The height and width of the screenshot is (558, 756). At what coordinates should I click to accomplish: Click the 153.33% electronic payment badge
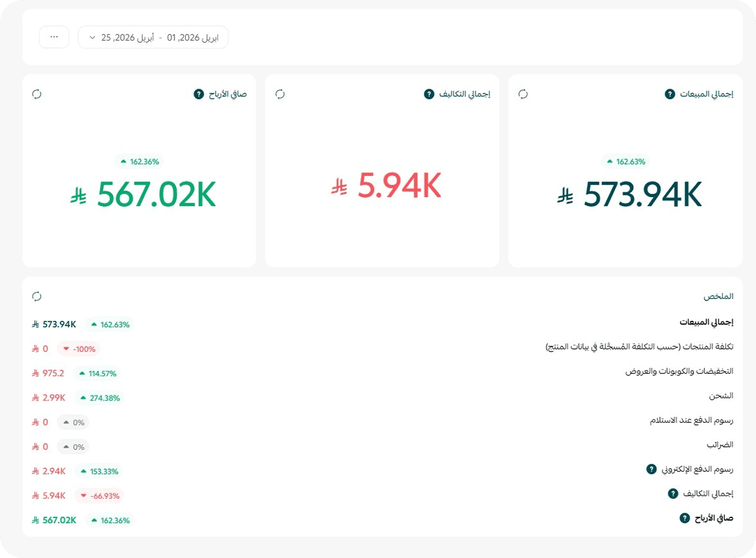point(99,471)
